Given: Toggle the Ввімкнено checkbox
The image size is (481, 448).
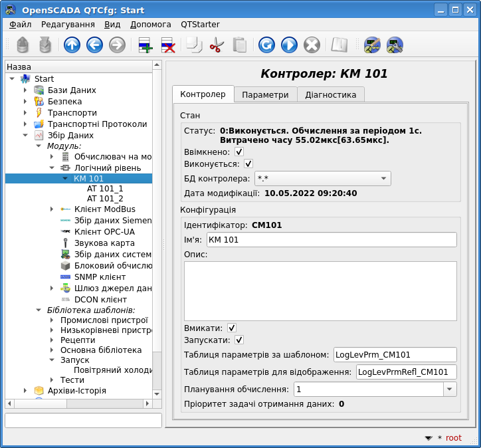Looking at the screenshot, I should point(239,152).
